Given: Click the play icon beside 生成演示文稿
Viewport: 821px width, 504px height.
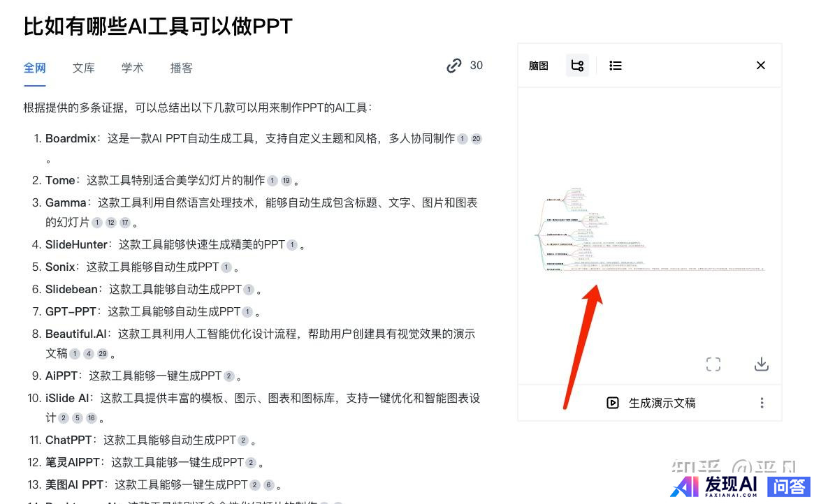Looking at the screenshot, I should click(x=613, y=403).
